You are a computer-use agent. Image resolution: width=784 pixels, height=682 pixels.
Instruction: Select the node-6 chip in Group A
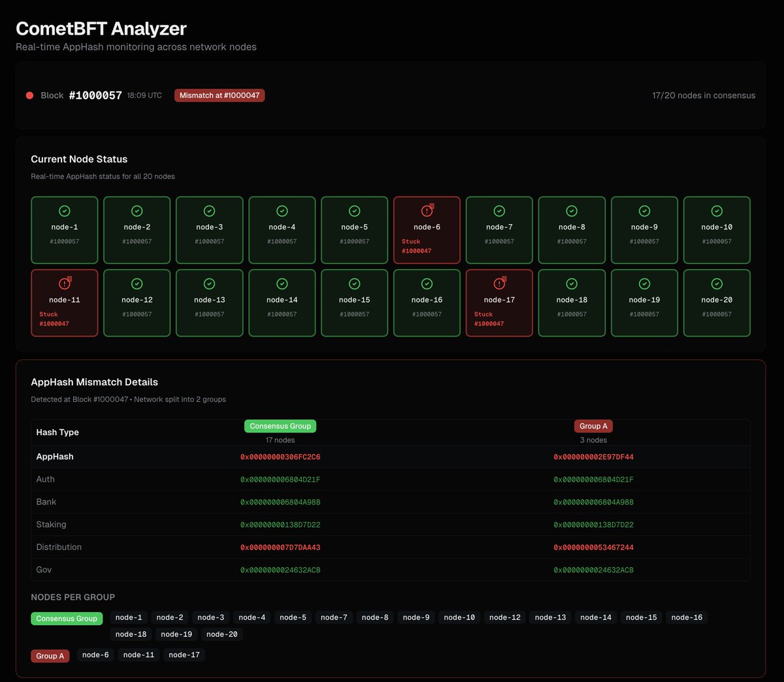pyautogui.click(x=95, y=655)
